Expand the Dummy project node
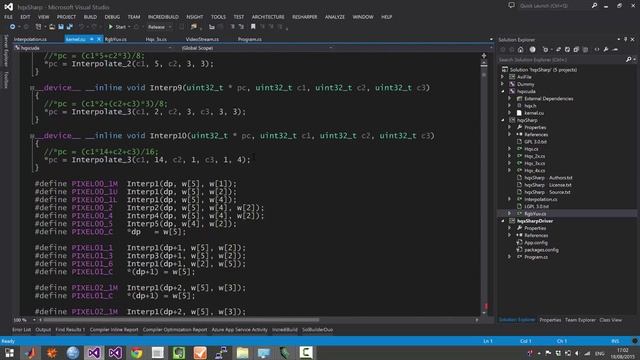Screen dimensions: 640x360 [x=503, y=84]
